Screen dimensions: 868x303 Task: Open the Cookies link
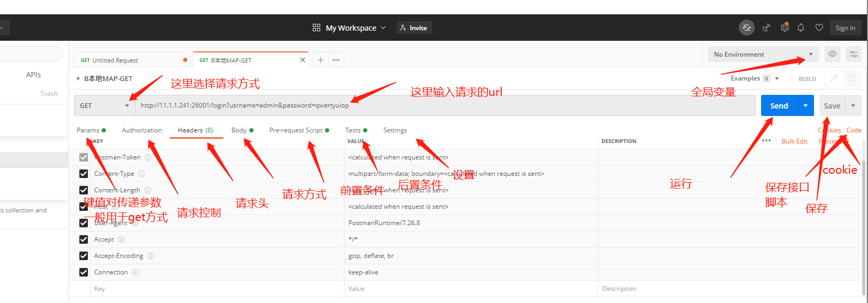829,130
